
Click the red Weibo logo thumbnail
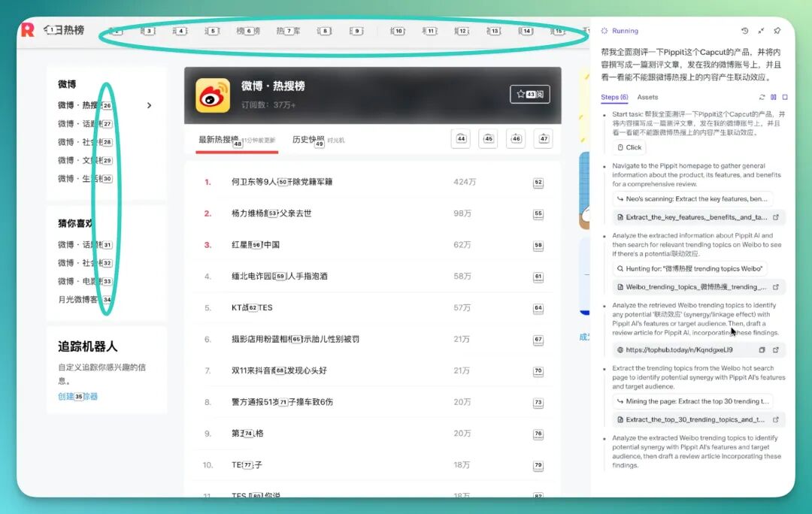click(x=213, y=96)
